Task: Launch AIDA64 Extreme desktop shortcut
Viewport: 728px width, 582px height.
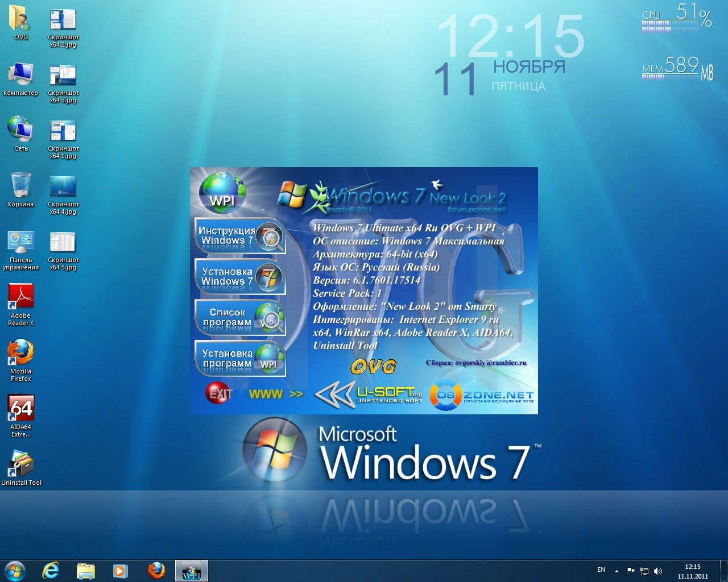Action: 20,417
